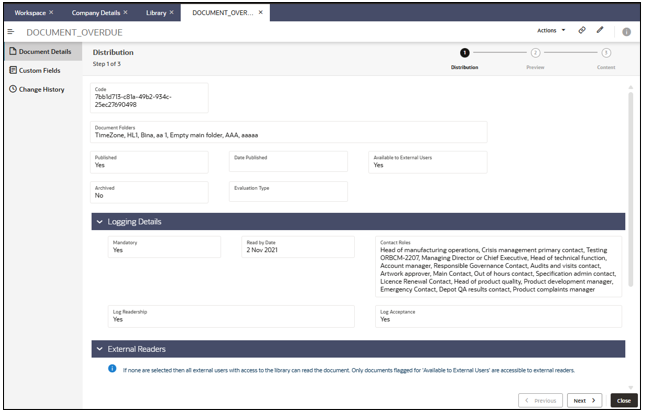
Task: Switch to the Company Details tab
Action: [96, 13]
